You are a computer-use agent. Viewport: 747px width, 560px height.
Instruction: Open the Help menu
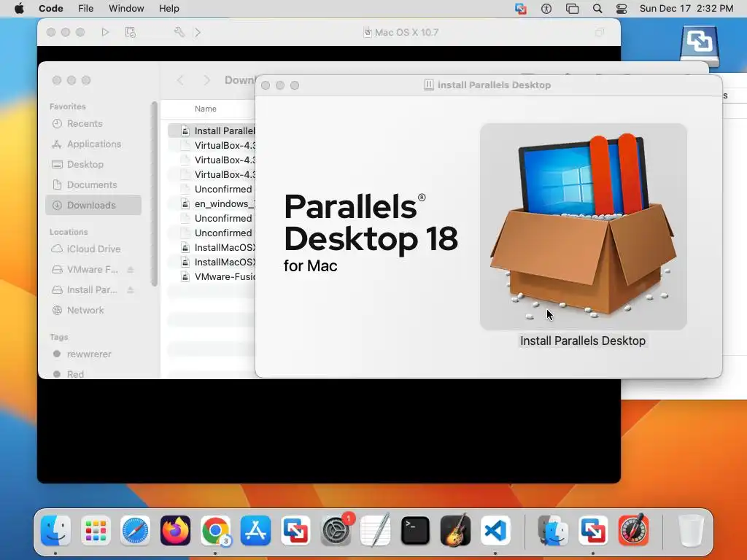coord(169,9)
